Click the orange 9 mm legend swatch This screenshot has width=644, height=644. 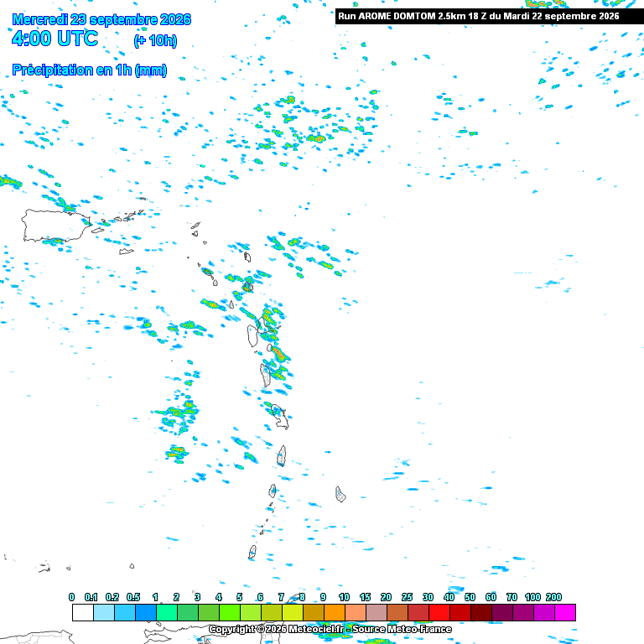click(x=335, y=612)
